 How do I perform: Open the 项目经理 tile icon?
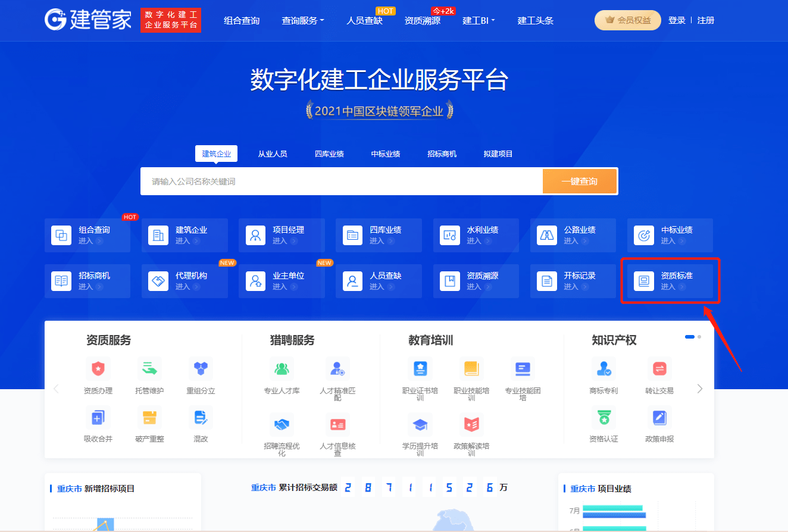255,235
